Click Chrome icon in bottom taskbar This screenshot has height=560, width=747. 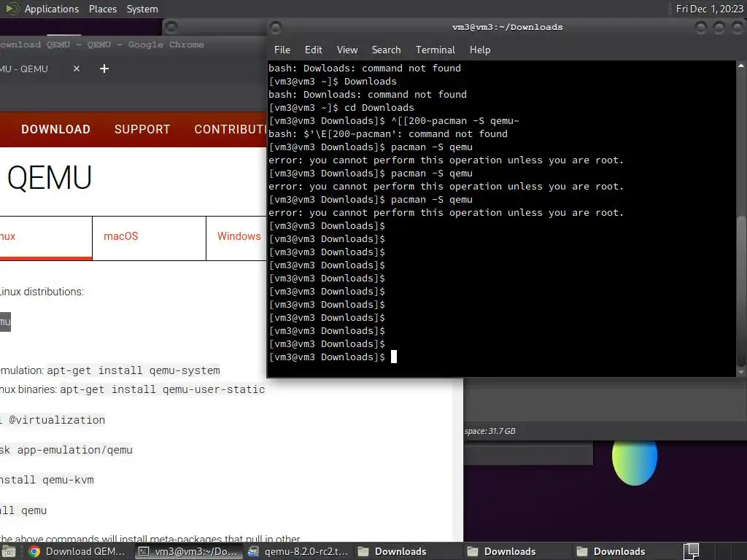(34, 551)
